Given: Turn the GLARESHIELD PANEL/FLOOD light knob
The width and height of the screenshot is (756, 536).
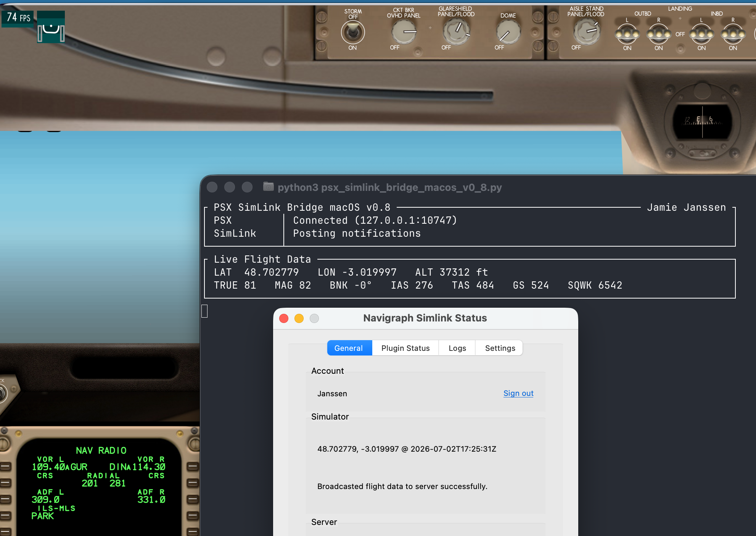Looking at the screenshot, I should point(456,31).
